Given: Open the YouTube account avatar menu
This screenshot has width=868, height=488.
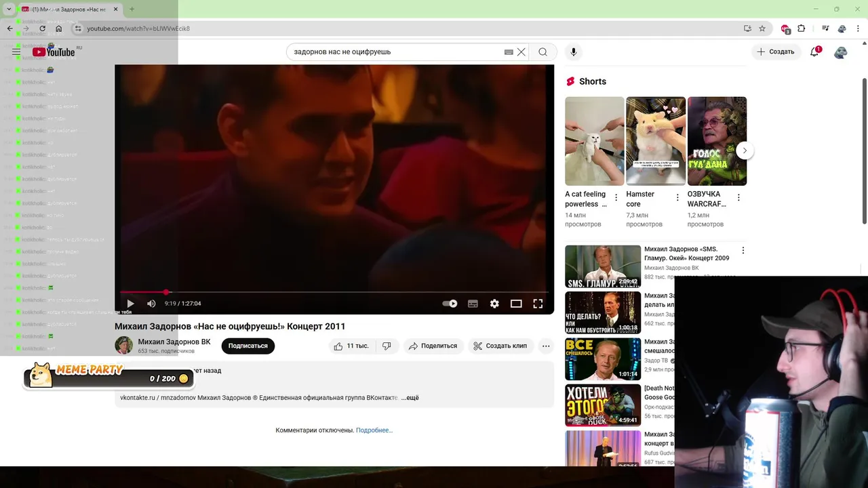Looking at the screenshot, I should click(840, 52).
